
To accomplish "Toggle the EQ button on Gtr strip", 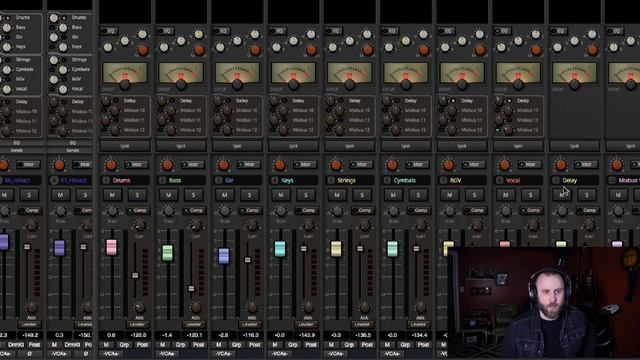I will tap(222, 31).
